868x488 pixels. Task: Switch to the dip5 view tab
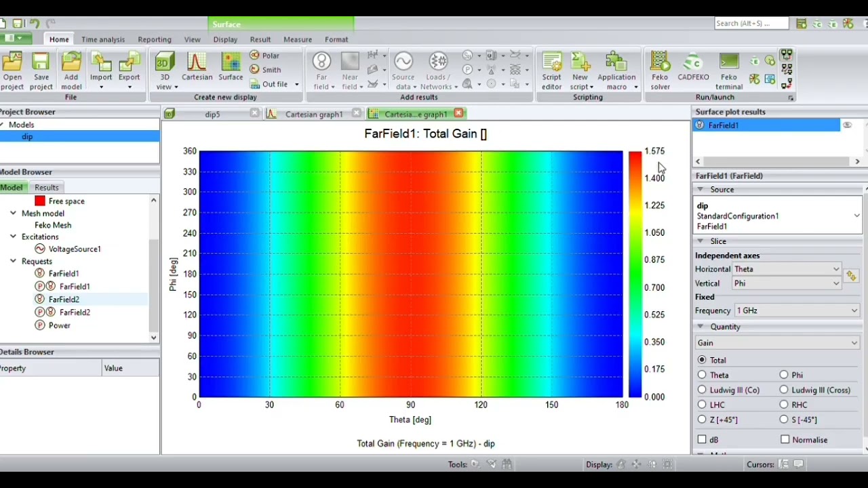(x=212, y=114)
